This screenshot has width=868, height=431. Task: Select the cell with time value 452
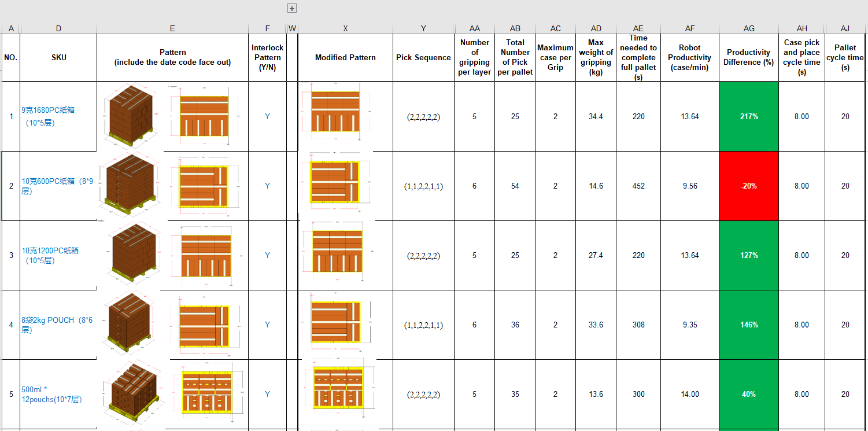click(x=638, y=186)
